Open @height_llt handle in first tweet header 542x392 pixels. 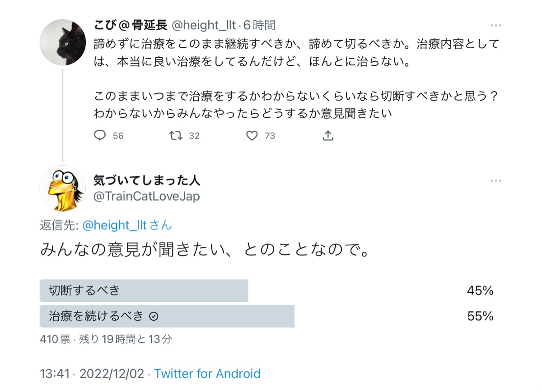tap(204, 25)
